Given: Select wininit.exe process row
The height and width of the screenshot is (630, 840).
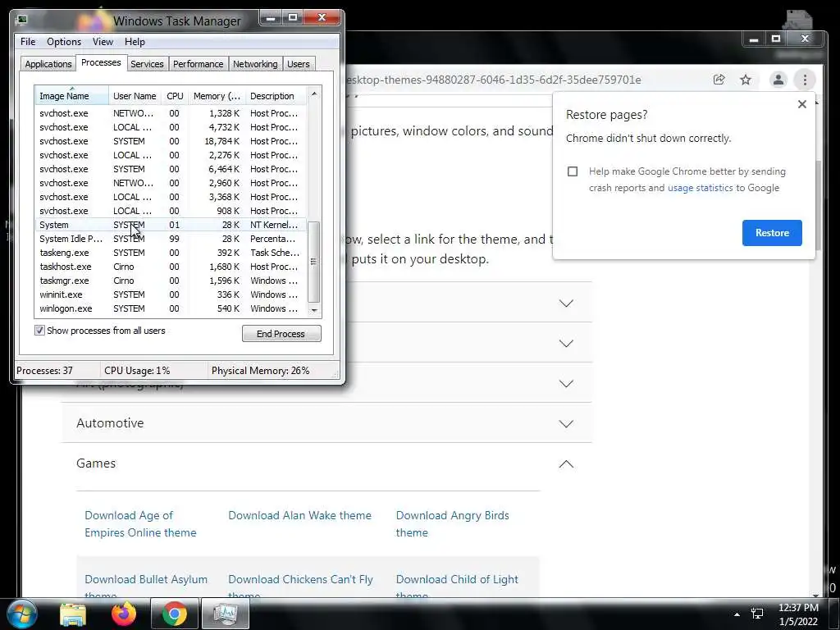Looking at the screenshot, I should point(171,294).
